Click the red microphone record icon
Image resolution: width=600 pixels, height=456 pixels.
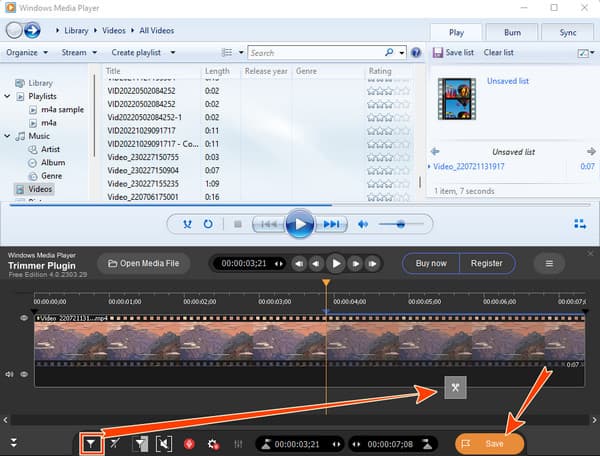point(187,443)
